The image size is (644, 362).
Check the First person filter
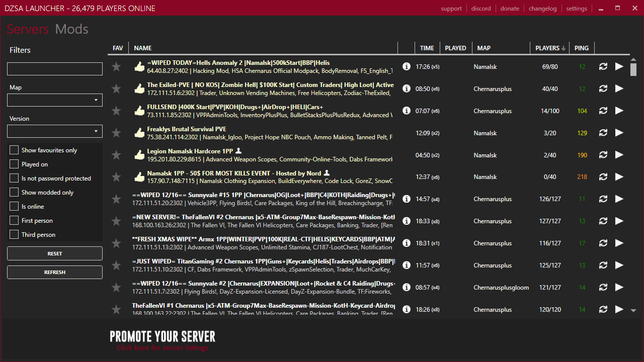coord(14,220)
